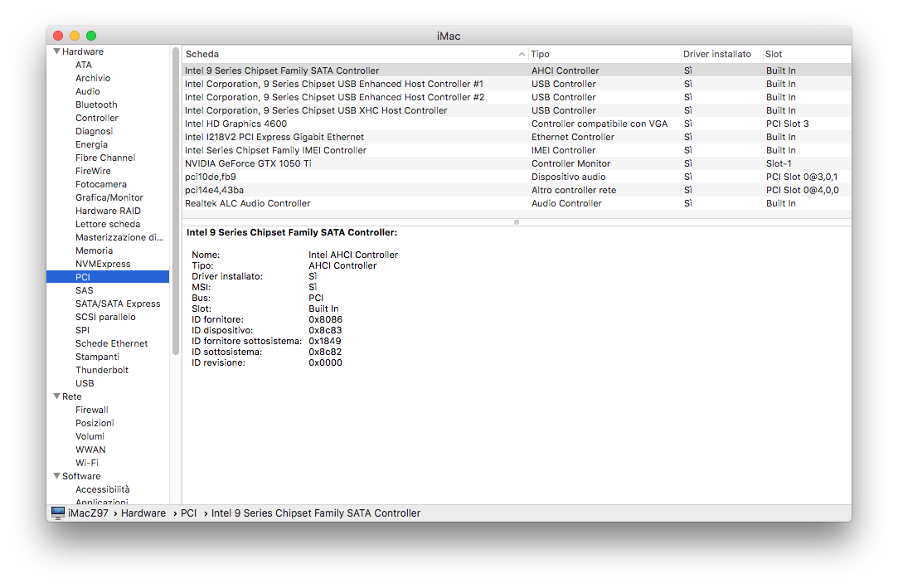
Task: Open WWAN under Rete
Action: coord(90,450)
